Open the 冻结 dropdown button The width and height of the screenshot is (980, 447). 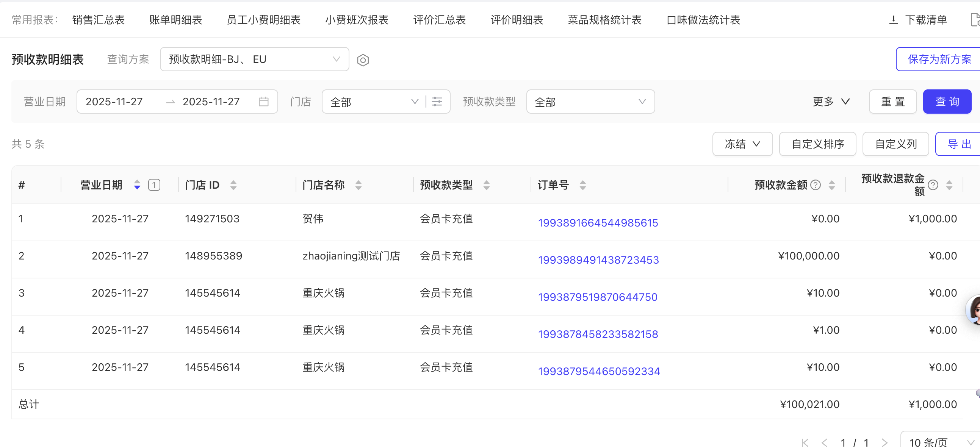[742, 144]
